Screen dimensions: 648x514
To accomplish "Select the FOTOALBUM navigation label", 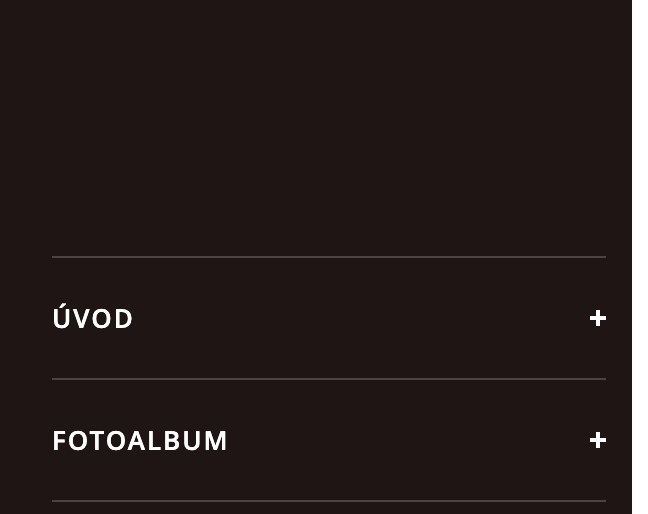I will [140, 441].
